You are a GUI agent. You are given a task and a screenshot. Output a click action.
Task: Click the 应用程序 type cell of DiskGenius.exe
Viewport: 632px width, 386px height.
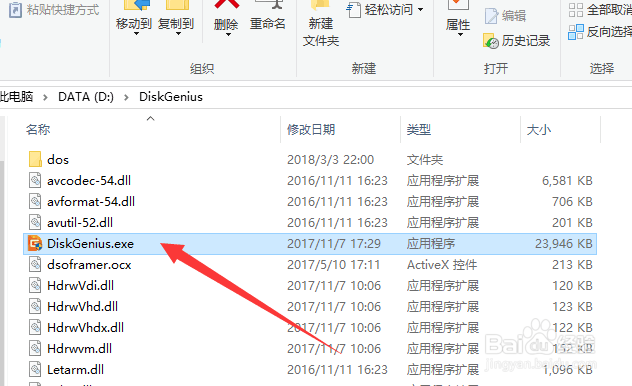[431, 243]
